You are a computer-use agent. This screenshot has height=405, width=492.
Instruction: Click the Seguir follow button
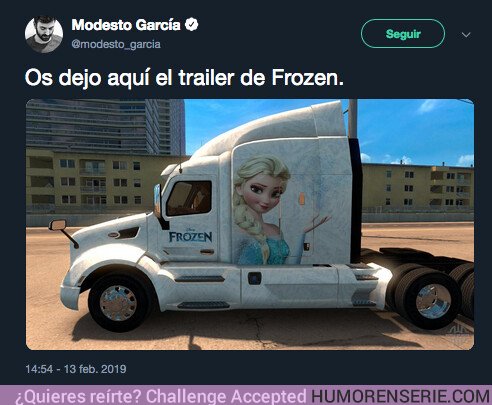(x=403, y=34)
